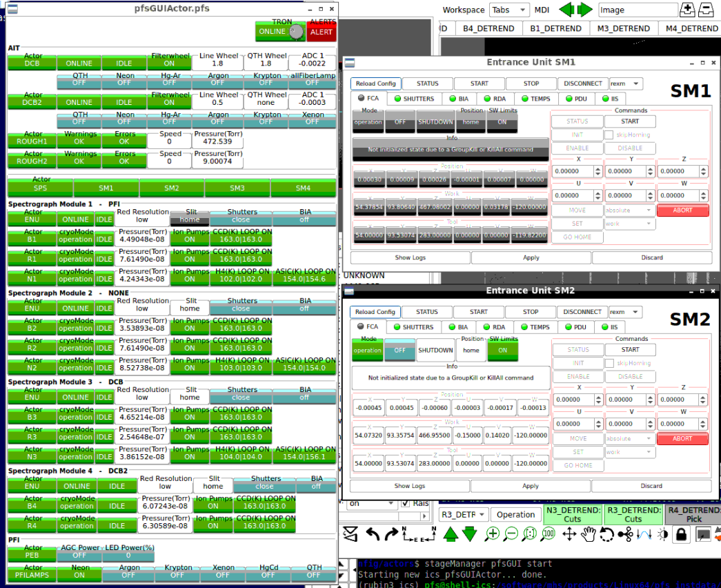Toggle SM2 SW Limits ON button
The width and height of the screenshot is (721, 588).
[x=504, y=350]
